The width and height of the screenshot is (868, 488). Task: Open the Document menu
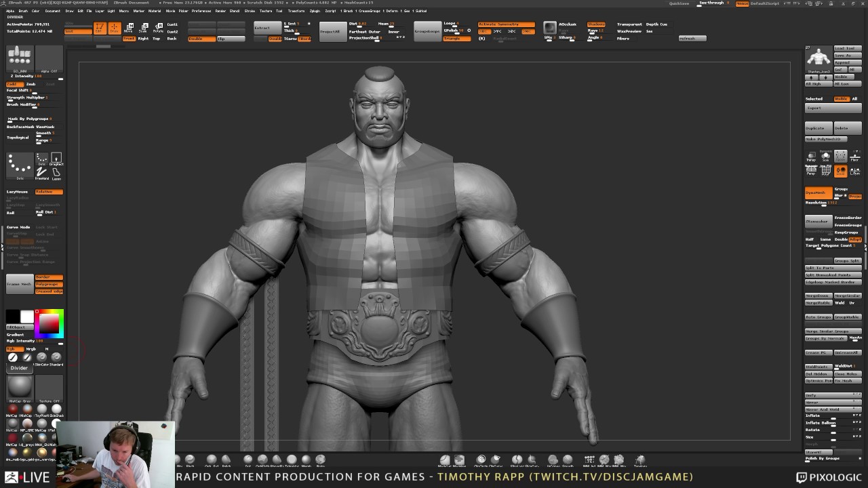tap(53, 11)
